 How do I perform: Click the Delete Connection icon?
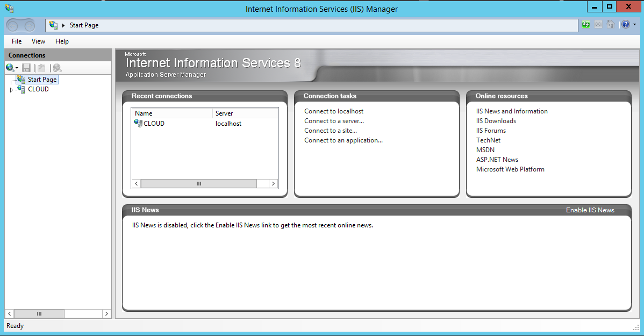[57, 68]
